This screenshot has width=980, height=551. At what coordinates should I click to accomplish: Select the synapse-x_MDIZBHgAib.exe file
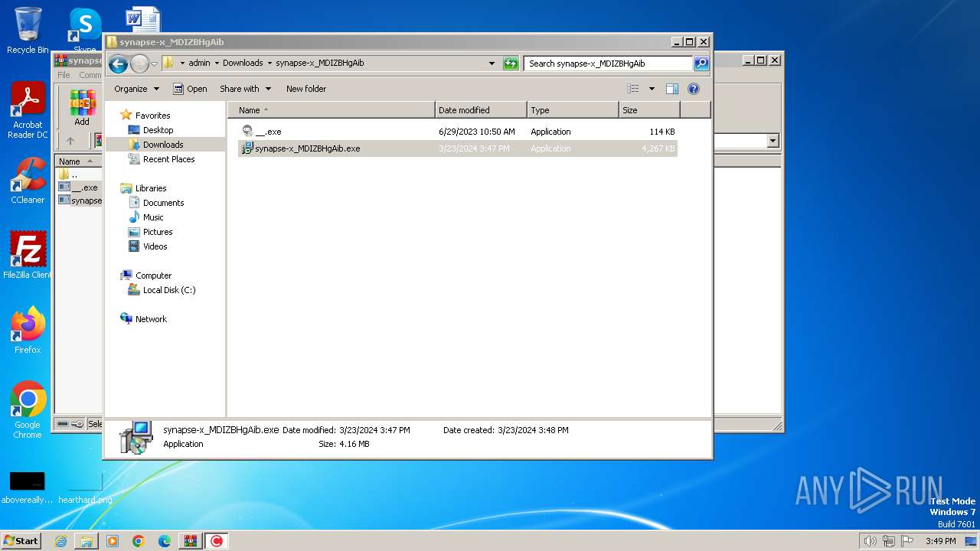click(458, 148)
